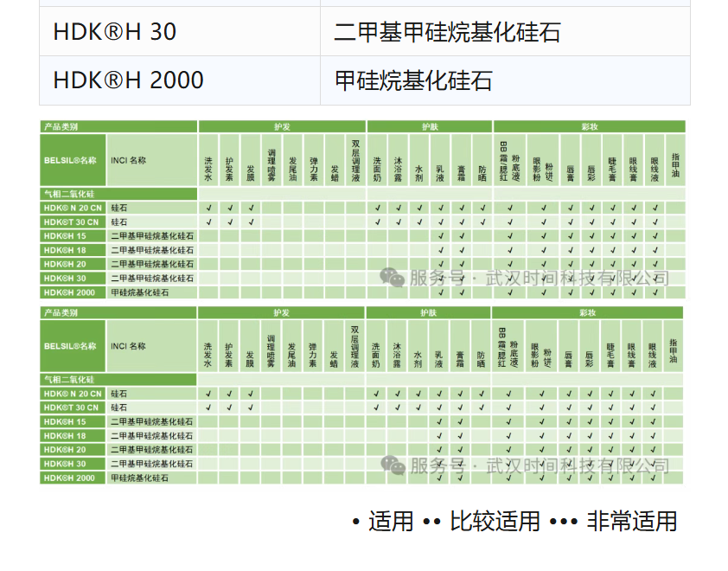Viewport: 728px width, 571px height.
Task: Click the 指甲油 column header in the first table image
Action: click(675, 165)
